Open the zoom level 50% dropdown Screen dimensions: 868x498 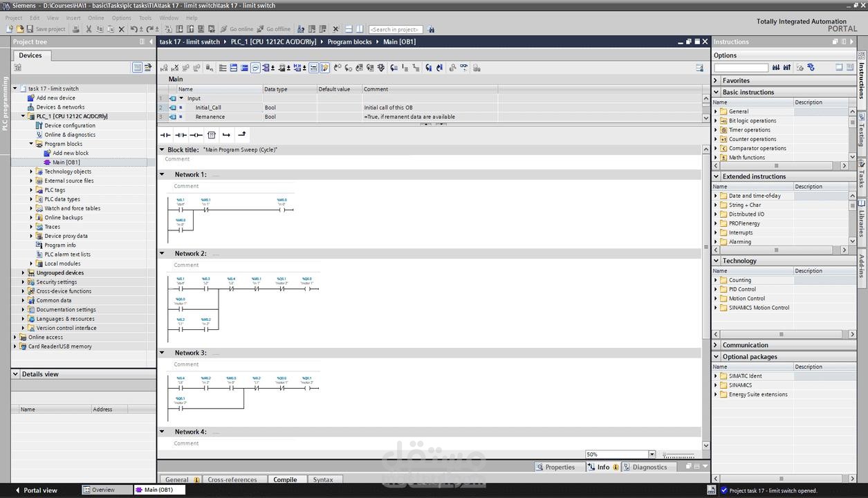(652, 454)
